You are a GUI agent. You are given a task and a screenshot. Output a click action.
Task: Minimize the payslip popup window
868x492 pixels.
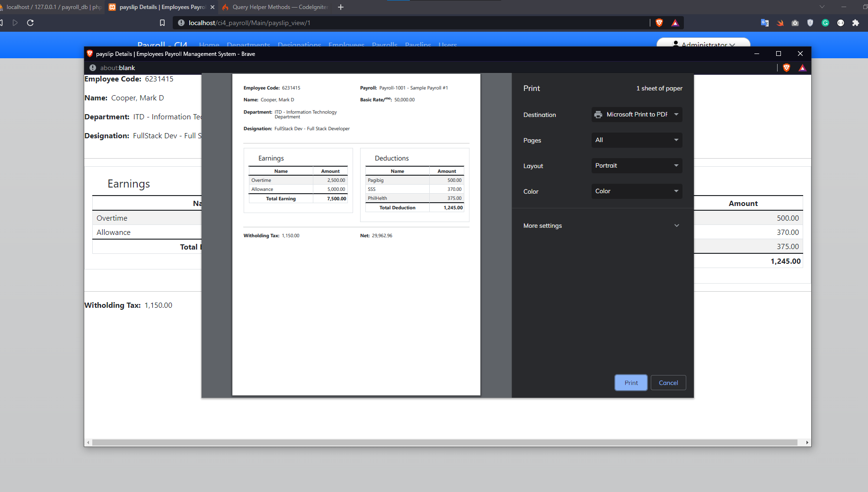tap(757, 54)
